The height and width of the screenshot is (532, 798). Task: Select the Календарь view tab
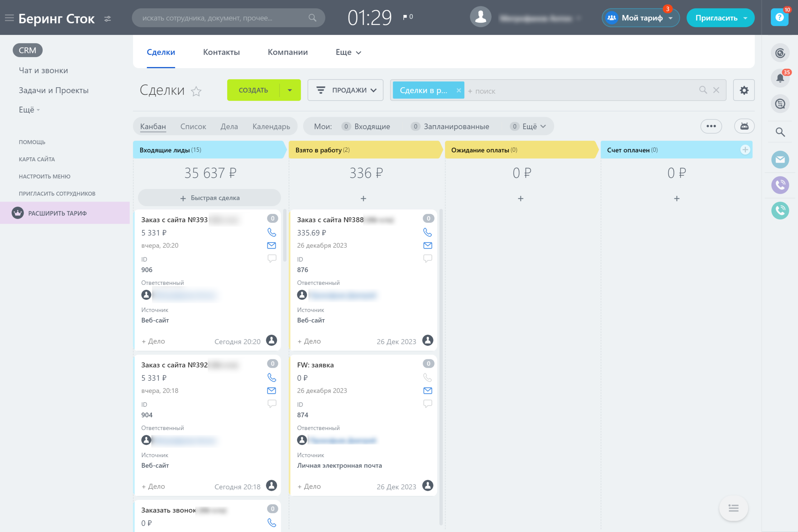click(x=271, y=127)
